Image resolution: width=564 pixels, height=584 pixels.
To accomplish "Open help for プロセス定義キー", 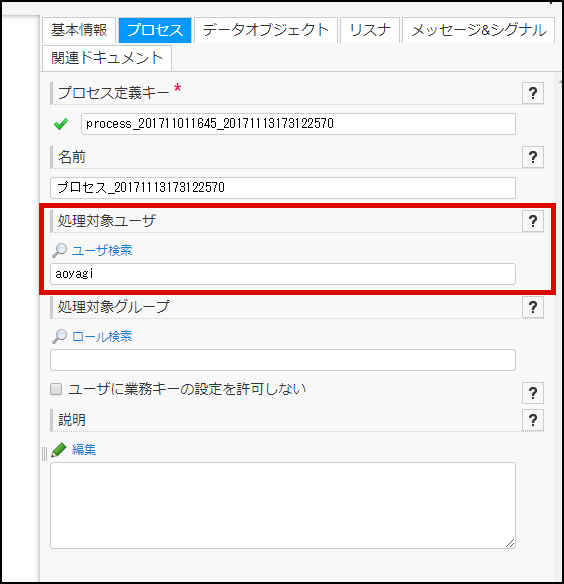I will coord(533,93).
